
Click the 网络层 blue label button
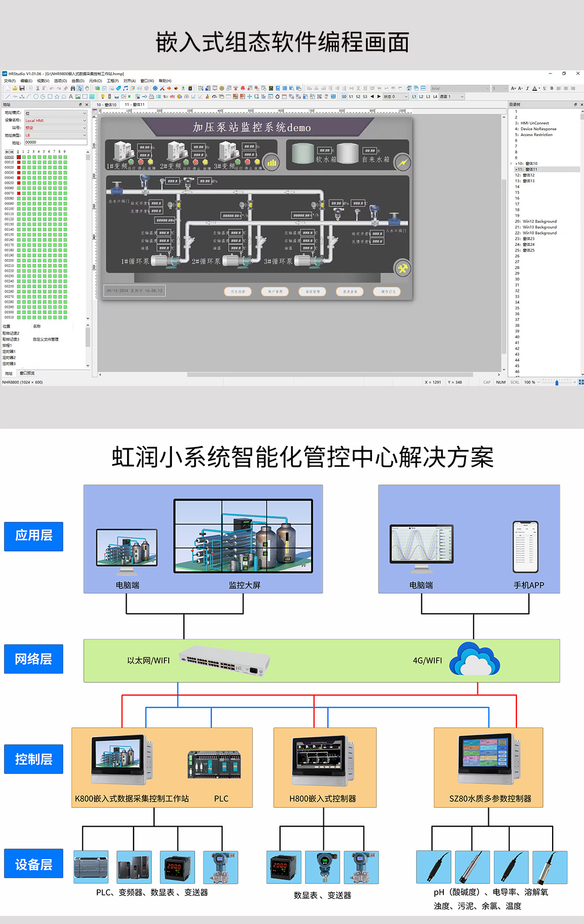(34, 659)
